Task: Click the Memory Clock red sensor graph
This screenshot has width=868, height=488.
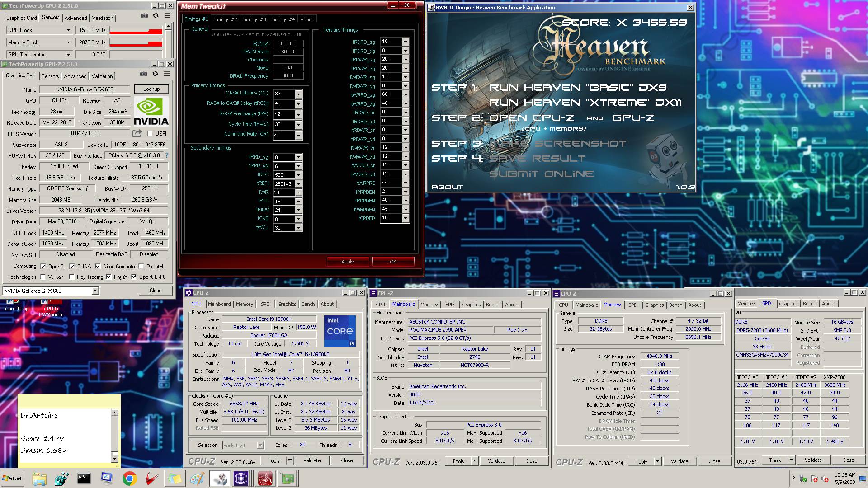Action: [136, 42]
